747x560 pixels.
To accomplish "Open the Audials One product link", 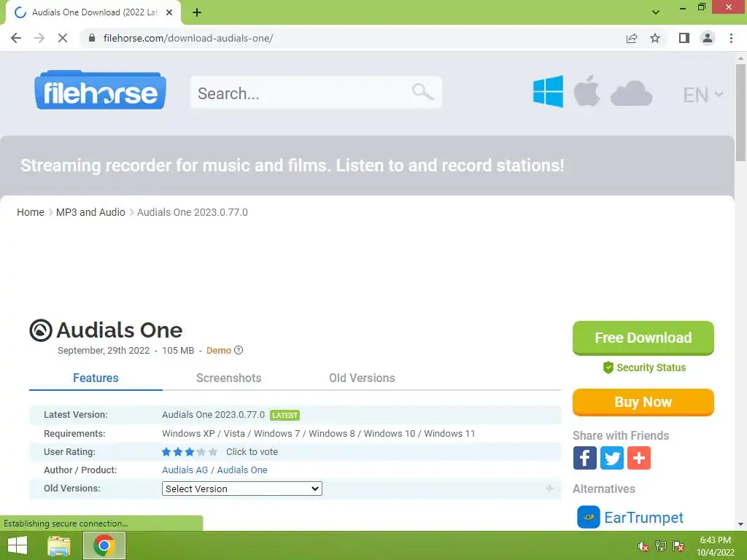I will point(242,470).
